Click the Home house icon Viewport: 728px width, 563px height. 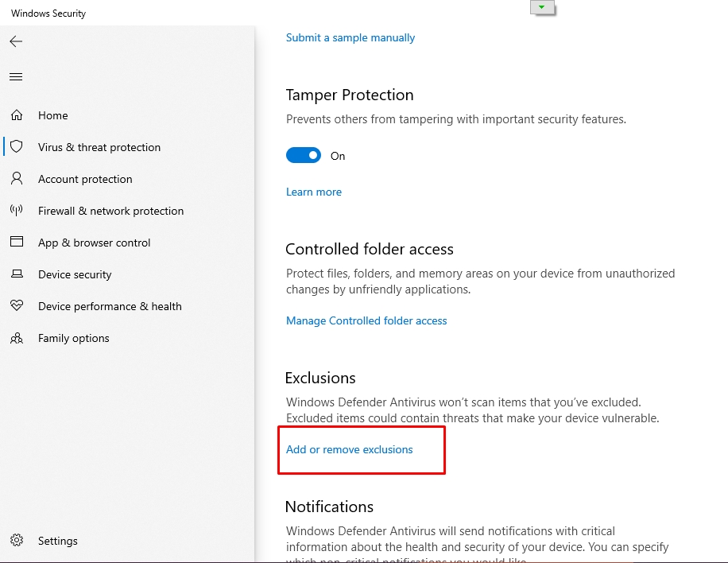(x=17, y=115)
